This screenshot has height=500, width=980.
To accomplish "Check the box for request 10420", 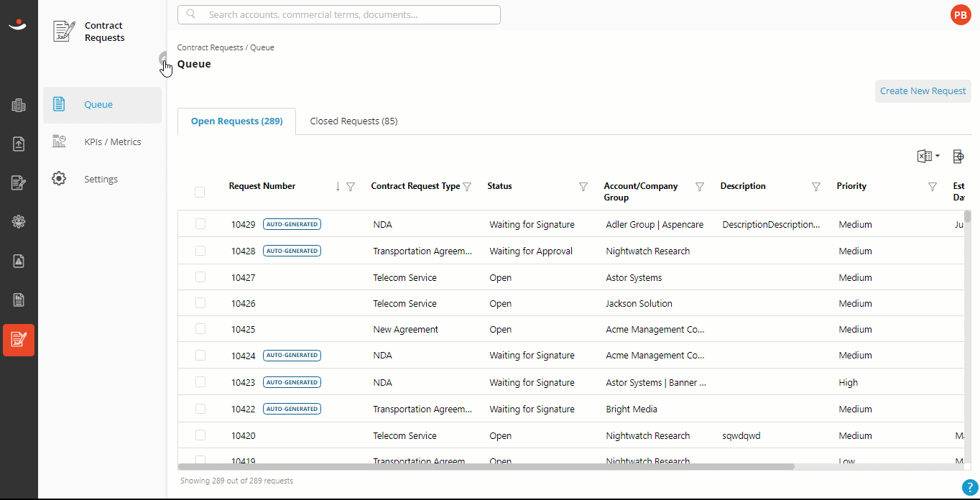I will [200, 435].
